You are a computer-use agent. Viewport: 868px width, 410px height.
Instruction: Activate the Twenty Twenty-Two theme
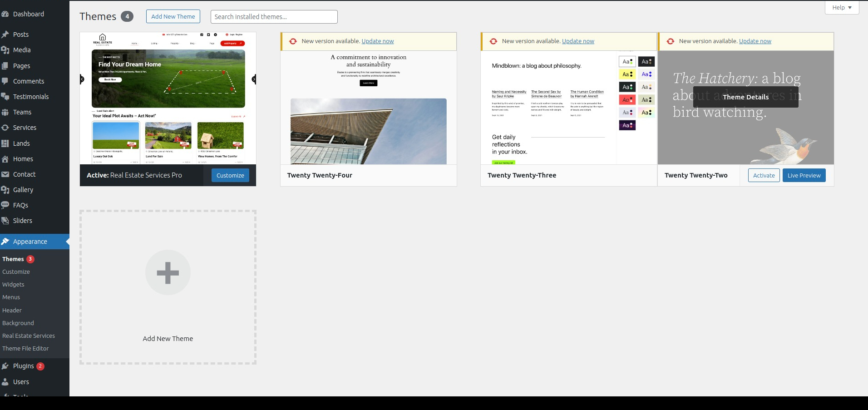[x=764, y=175]
